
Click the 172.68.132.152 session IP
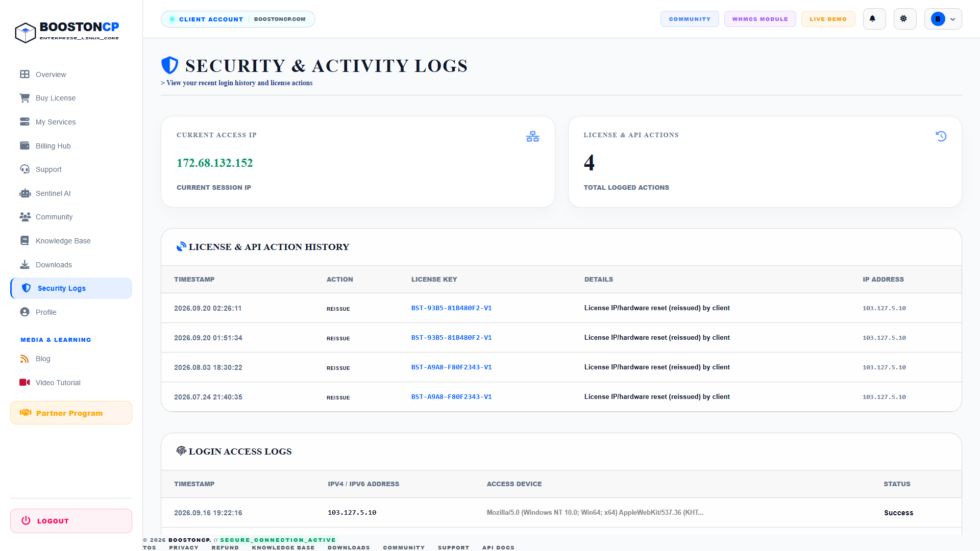coord(215,163)
